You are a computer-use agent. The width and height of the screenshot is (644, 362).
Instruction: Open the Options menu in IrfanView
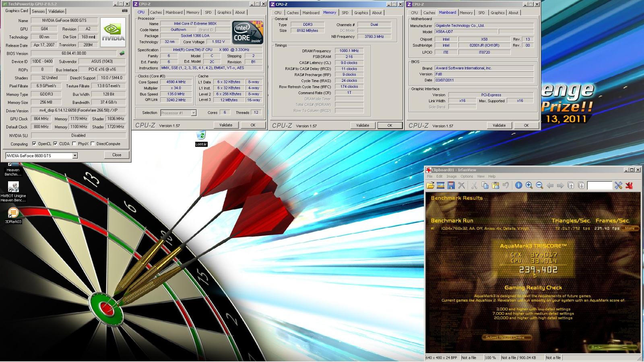(466, 176)
